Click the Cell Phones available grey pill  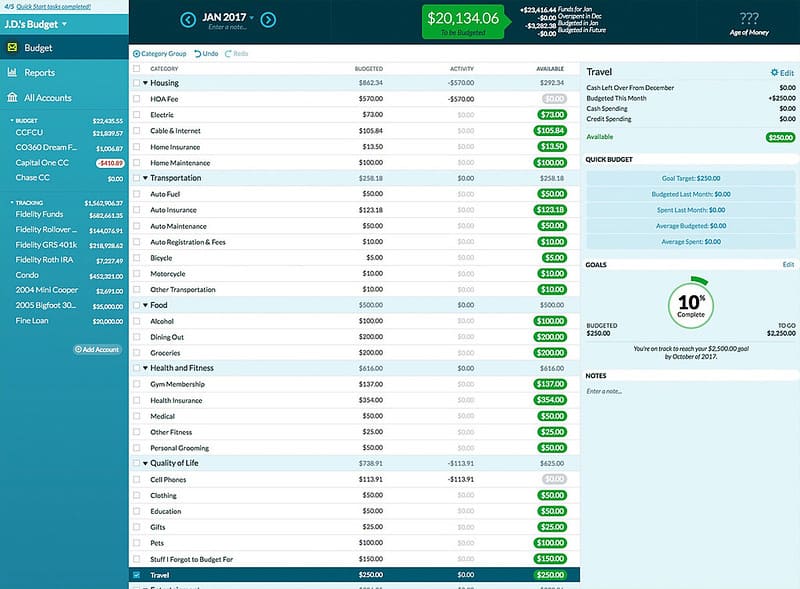554,479
